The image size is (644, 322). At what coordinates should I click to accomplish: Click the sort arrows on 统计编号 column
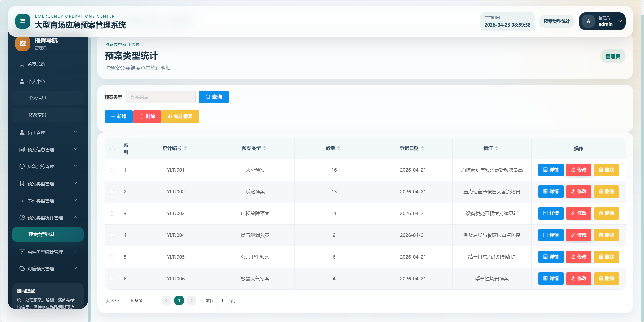point(185,148)
